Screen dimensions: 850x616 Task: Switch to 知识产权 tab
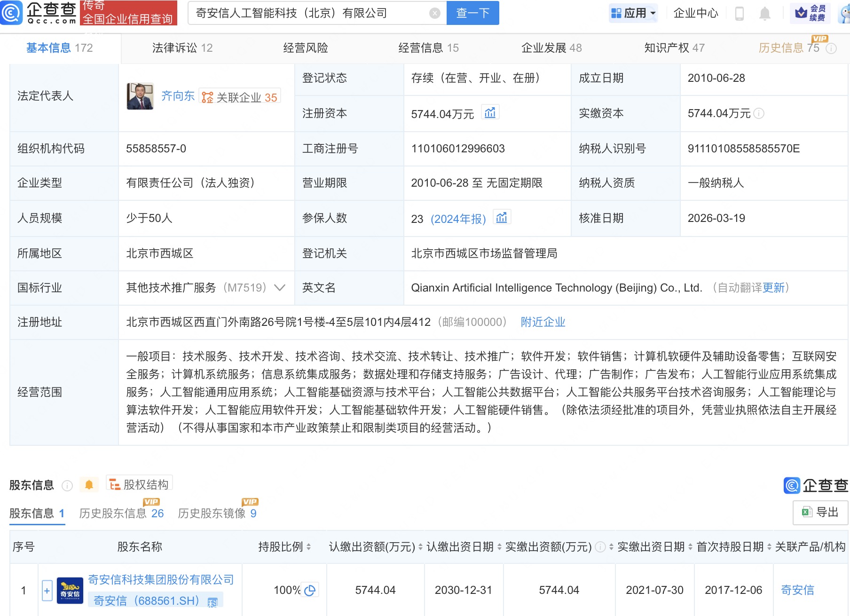coord(674,48)
